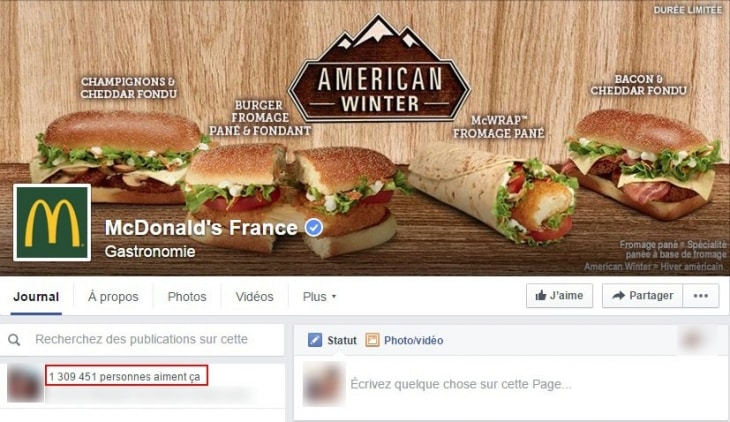Click the blue verified badge checkmark

click(x=314, y=228)
